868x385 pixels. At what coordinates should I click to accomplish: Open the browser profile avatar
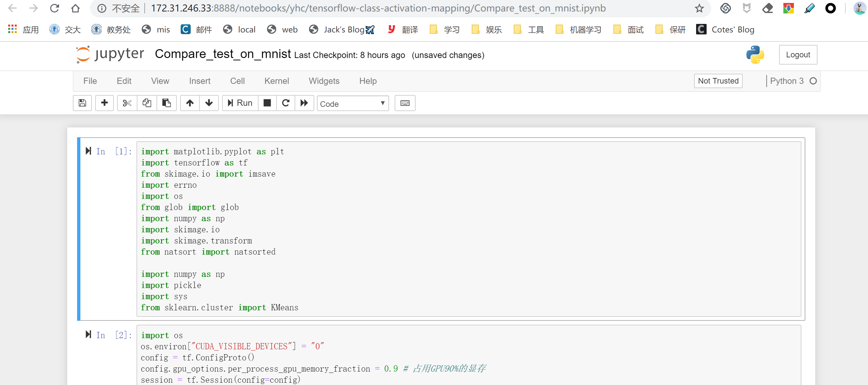coord(859,8)
